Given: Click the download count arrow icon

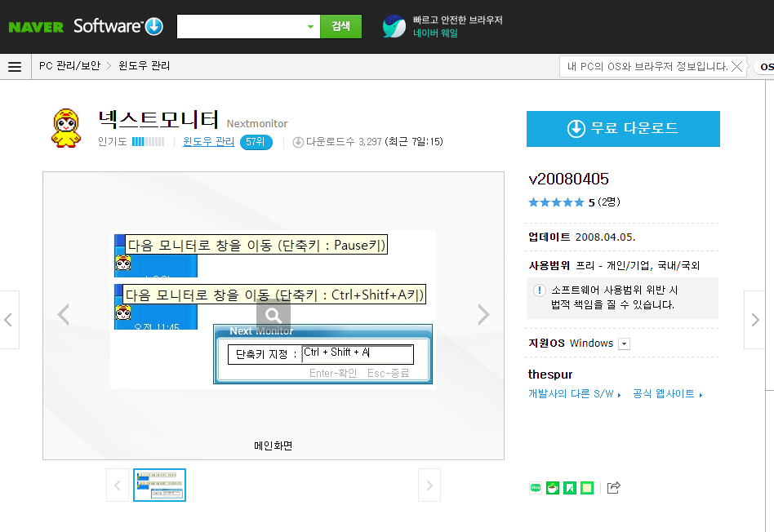Looking at the screenshot, I should point(298,142).
